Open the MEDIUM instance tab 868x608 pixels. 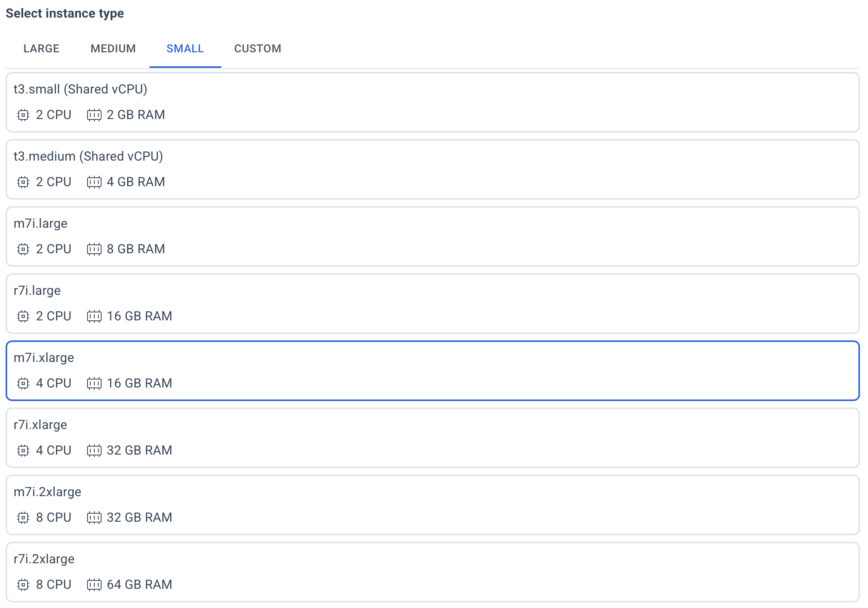(x=113, y=49)
